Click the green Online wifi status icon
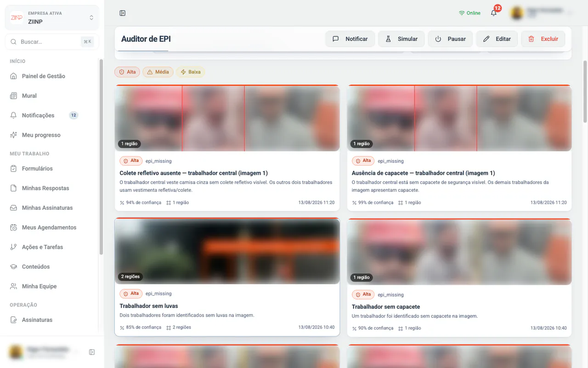The width and height of the screenshot is (588, 368). (462, 13)
